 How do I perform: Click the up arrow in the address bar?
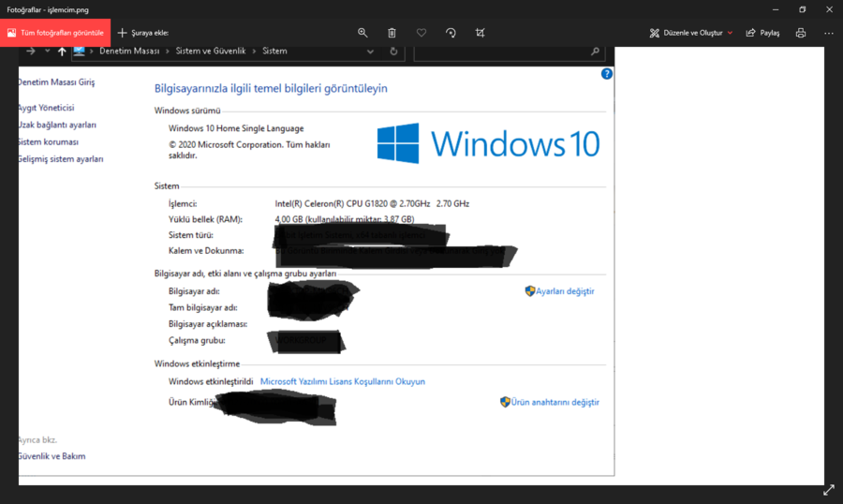click(62, 52)
